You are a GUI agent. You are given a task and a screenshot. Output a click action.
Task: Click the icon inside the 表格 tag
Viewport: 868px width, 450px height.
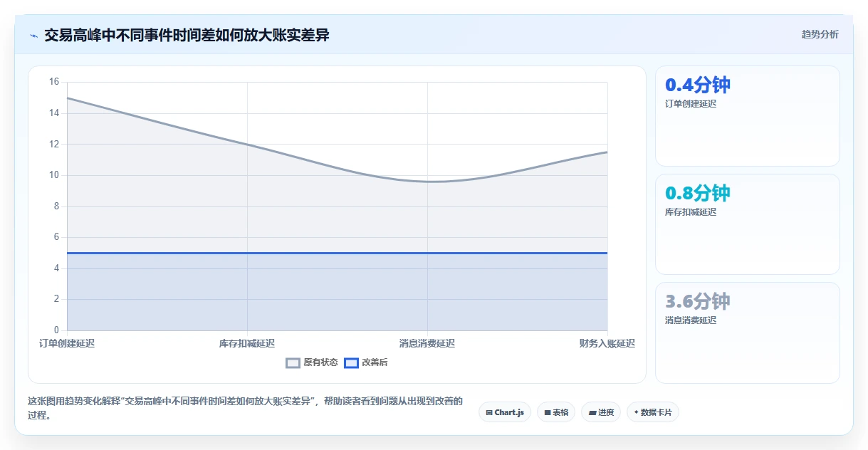(548, 412)
